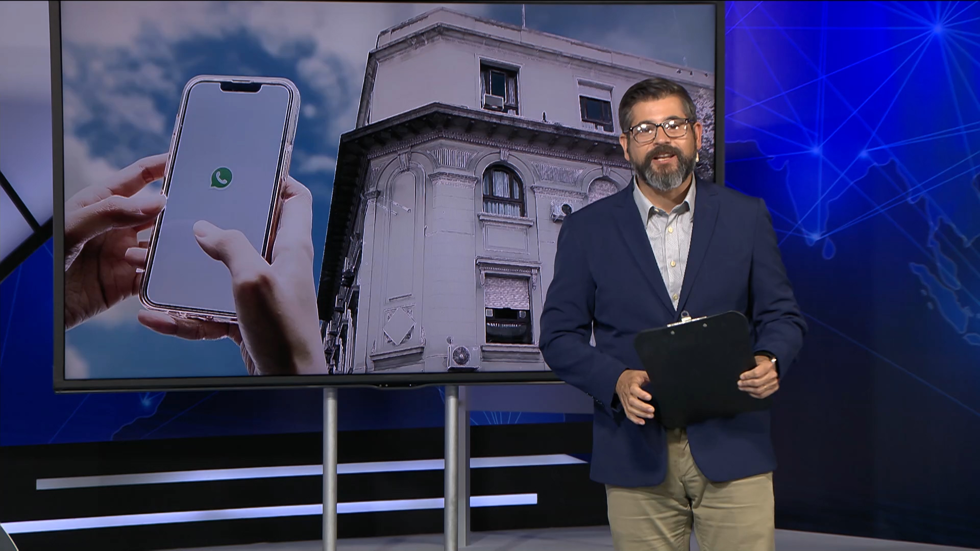Click the window air conditioner on top floor

[x=494, y=102]
